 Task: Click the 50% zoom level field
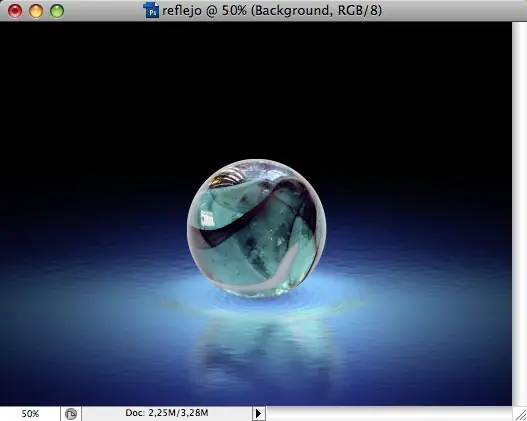coord(30,414)
